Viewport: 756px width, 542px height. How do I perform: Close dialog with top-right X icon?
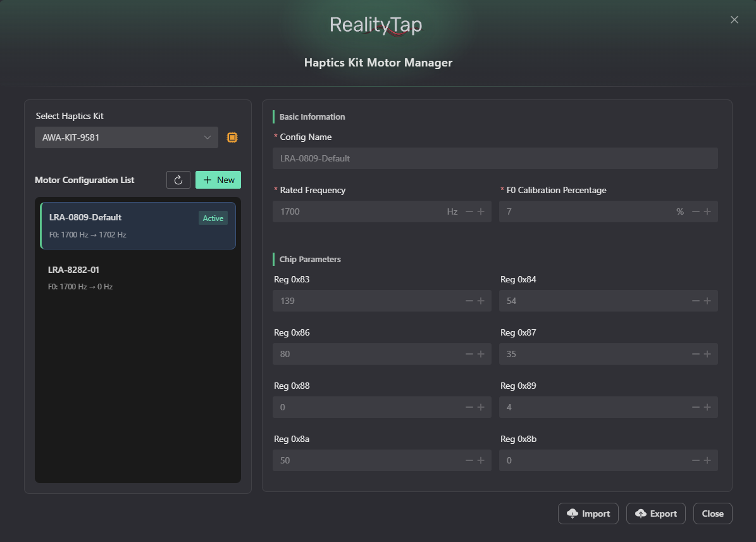734,20
